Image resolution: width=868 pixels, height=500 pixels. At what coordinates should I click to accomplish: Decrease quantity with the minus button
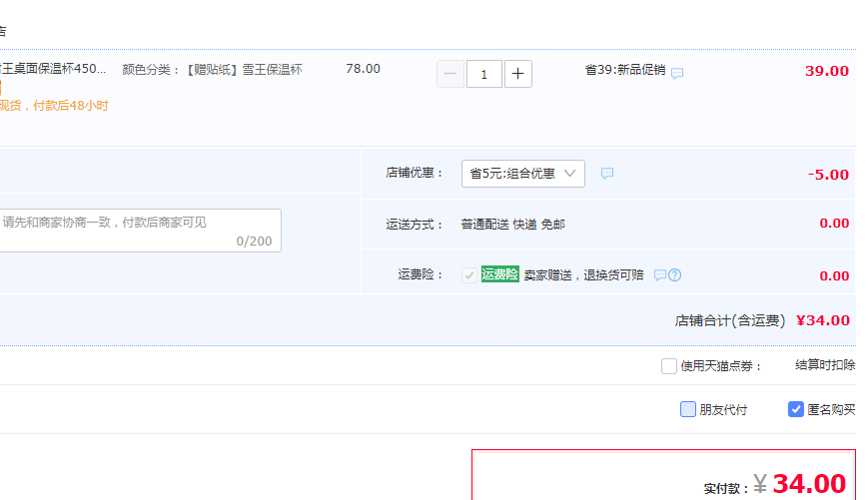pos(450,74)
